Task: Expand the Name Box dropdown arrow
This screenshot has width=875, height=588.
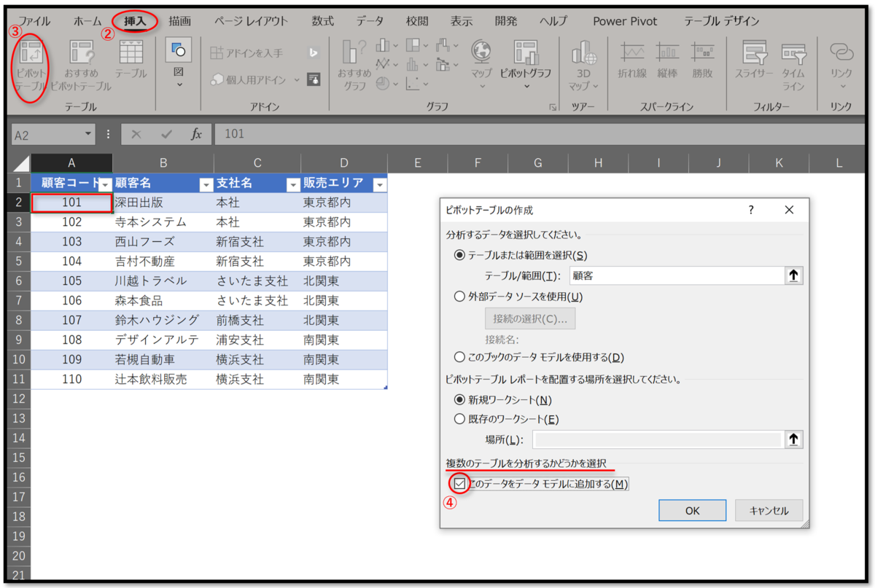Action: click(x=89, y=134)
